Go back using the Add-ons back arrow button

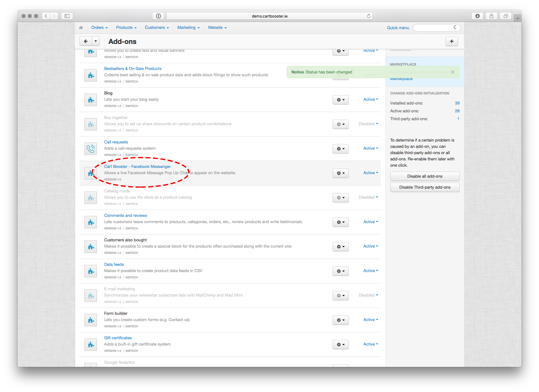[86, 41]
